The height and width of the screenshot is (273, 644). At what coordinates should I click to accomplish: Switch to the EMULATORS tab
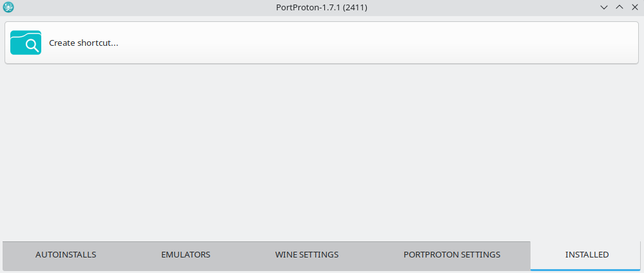186,255
